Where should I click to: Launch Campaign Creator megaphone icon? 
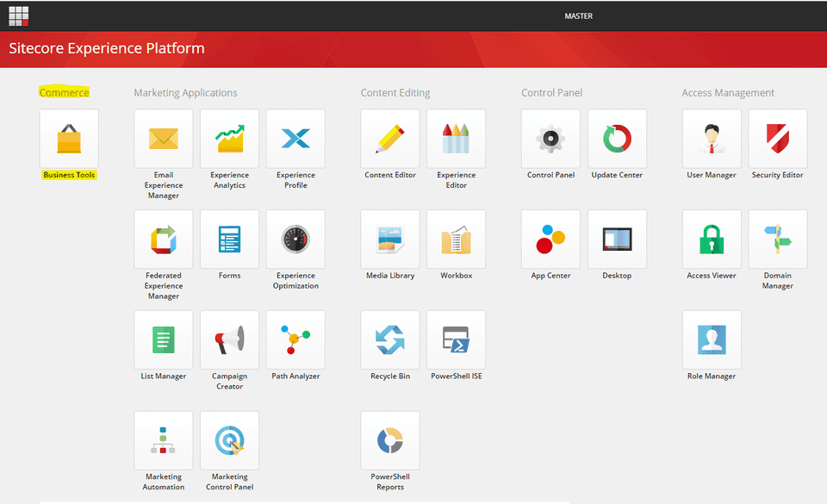click(x=229, y=340)
